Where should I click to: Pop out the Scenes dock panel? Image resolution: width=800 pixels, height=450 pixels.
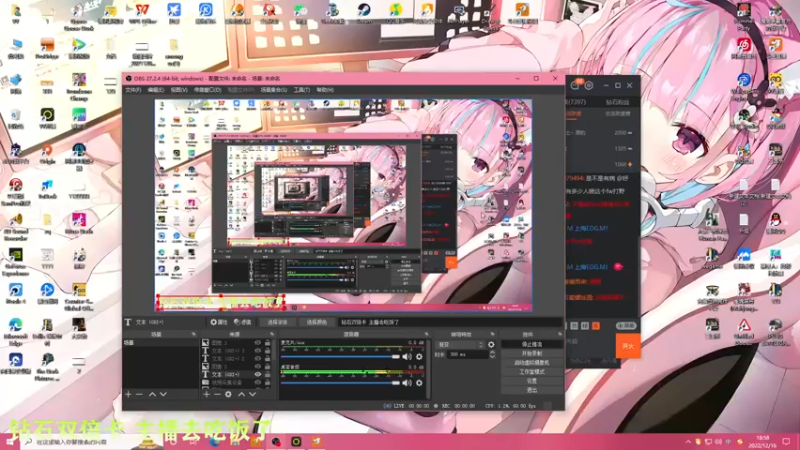coord(194,334)
